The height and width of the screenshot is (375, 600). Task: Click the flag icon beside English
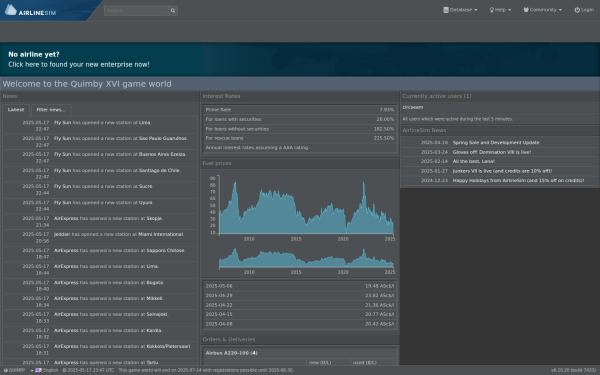click(39, 370)
